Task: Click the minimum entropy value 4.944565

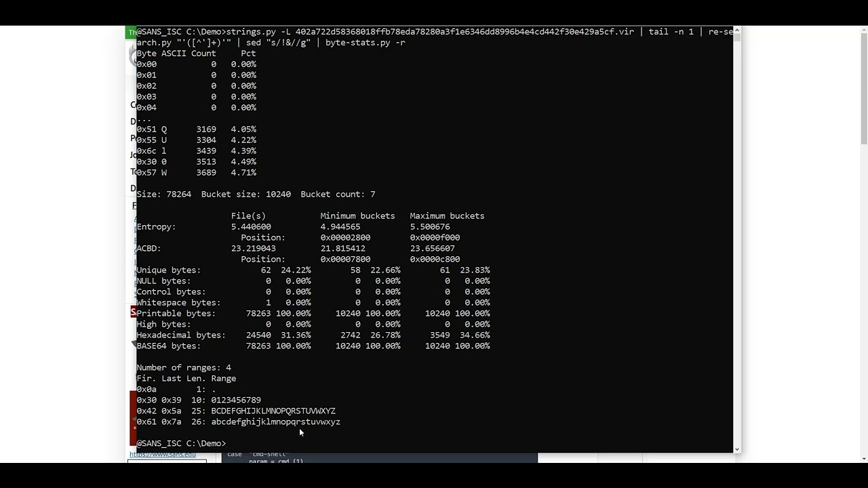Action: (340, 226)
